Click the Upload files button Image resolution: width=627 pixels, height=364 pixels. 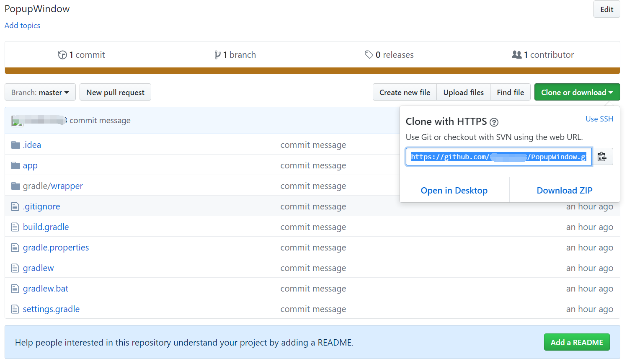pyautogui.click(x=463, y=92)
